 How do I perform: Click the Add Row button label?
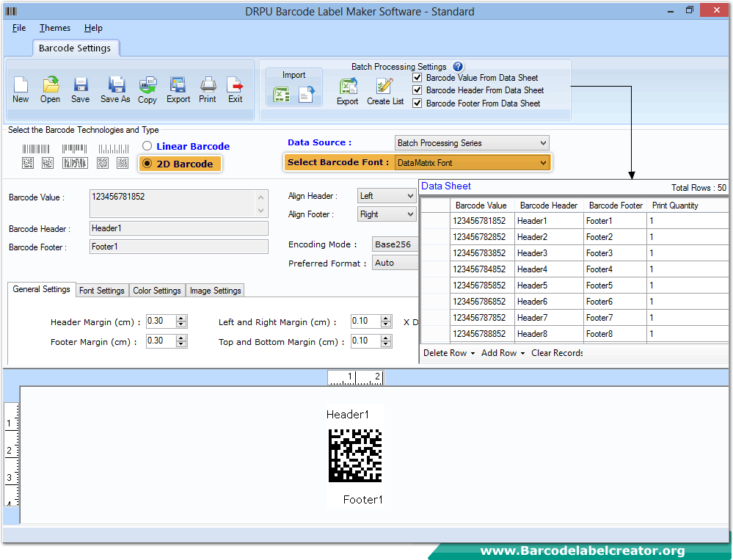tap(499, 353)
